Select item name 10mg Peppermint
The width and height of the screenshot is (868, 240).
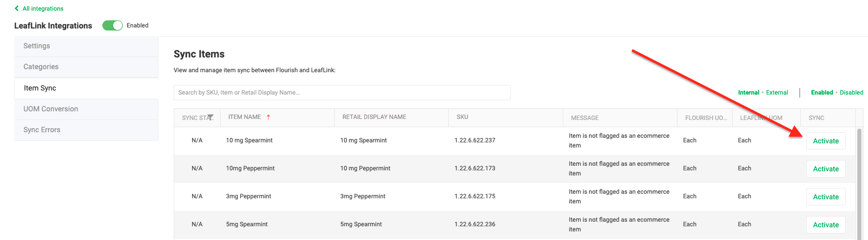click(250, 168)
